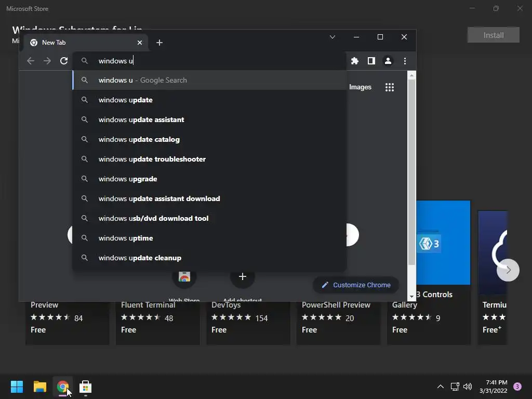
Task: Click the Add shortcut plus icon
Action: click(242, 276)
